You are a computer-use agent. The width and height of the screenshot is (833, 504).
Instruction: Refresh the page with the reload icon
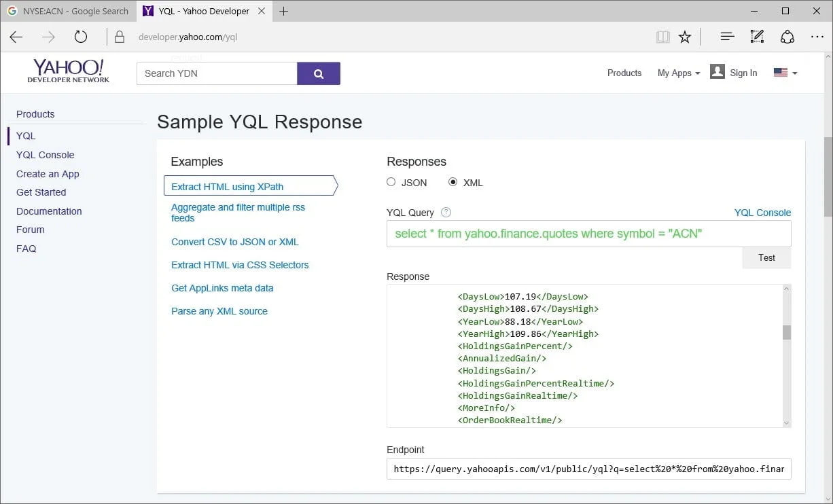(81, 37)
